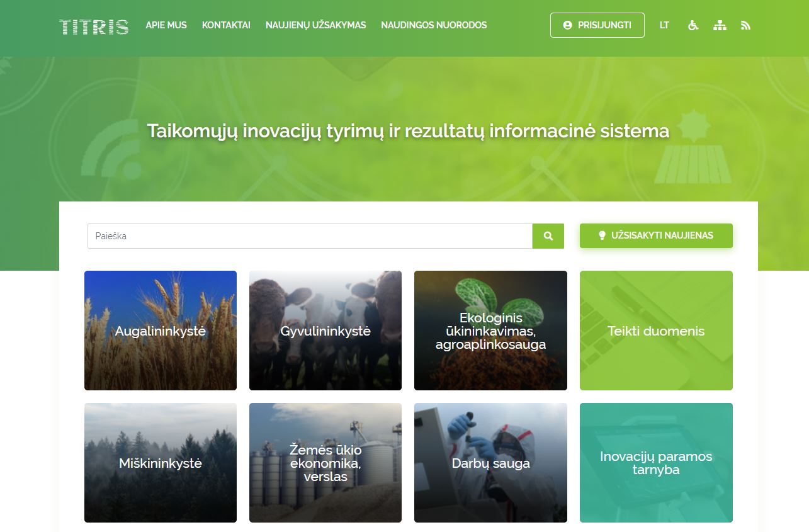Screen dimensions: 809x532
Task: Open the RSS feed icon
Action: coord(746,25)
